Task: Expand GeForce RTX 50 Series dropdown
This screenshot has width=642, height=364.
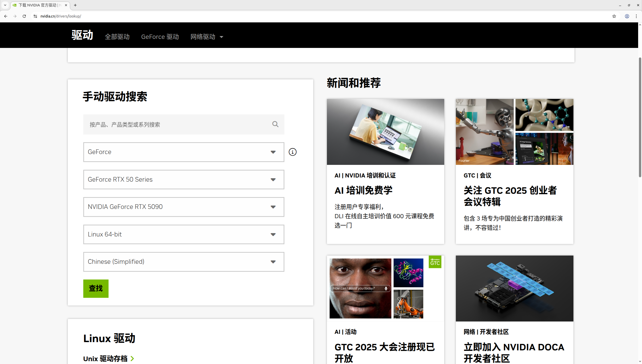Action: coord(183,180)
